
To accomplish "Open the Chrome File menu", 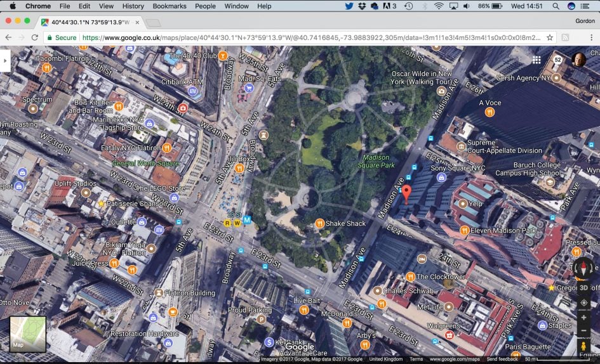I will pos(65,6).
